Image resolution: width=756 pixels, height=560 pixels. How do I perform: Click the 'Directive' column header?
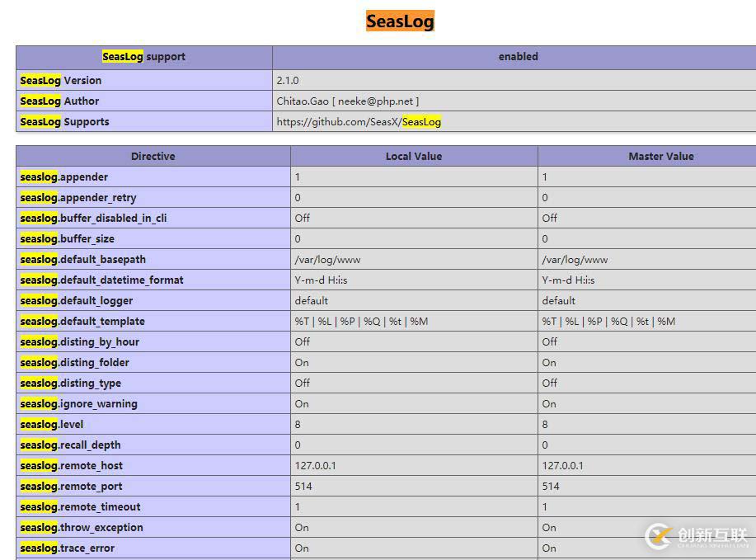point(153,156)
